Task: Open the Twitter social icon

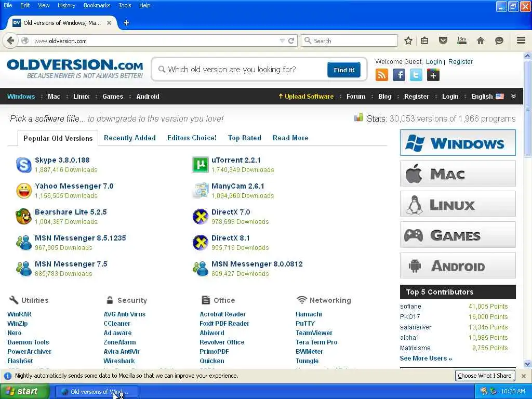Action: (416, 75)
